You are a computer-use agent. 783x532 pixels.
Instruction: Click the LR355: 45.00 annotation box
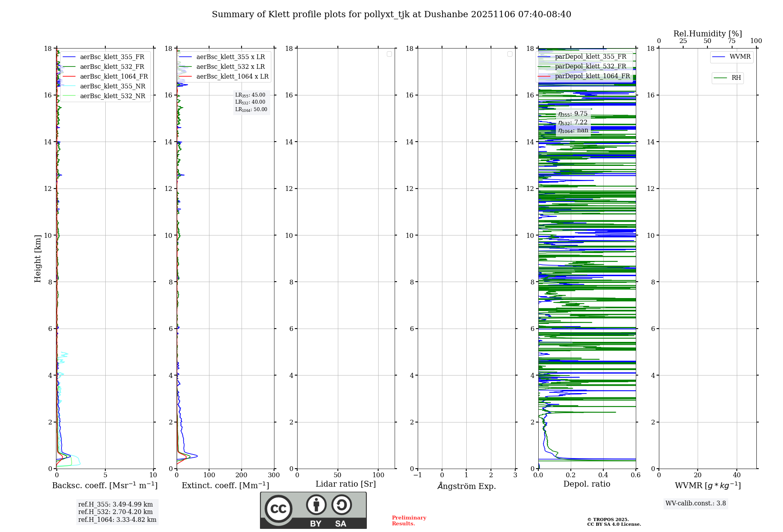[x=251, y=95]
